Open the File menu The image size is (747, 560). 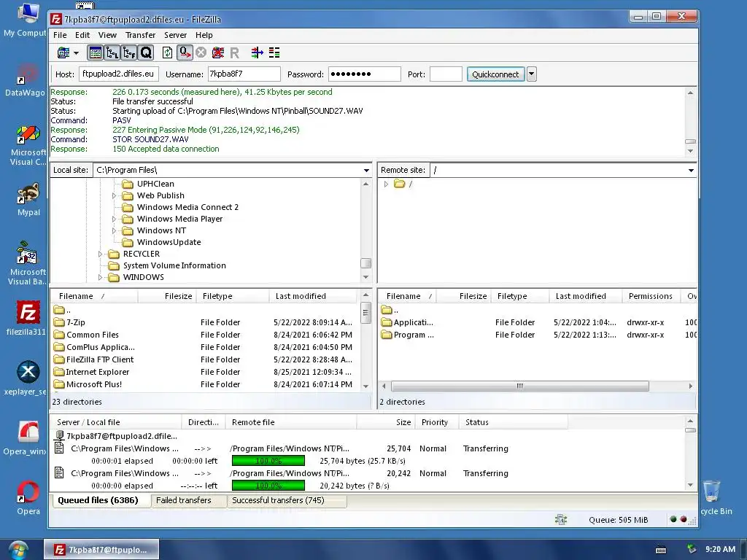pyautogui.click(x=60, y=35)
